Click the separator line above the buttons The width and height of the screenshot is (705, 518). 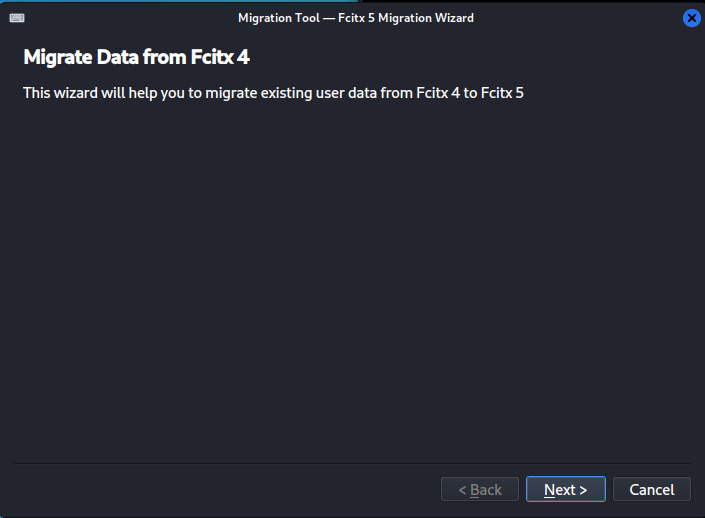pyautogui.click(x=352, y=464)
